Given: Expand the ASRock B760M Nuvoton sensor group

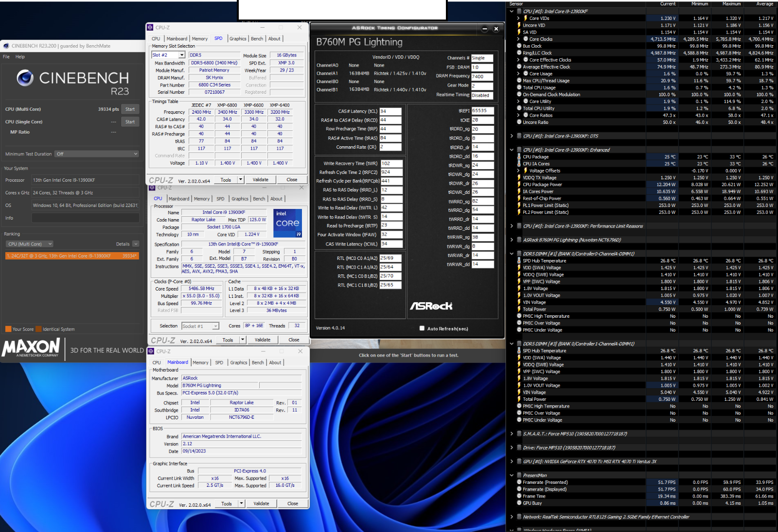Looking at the screenshot, I should [512, 240].
